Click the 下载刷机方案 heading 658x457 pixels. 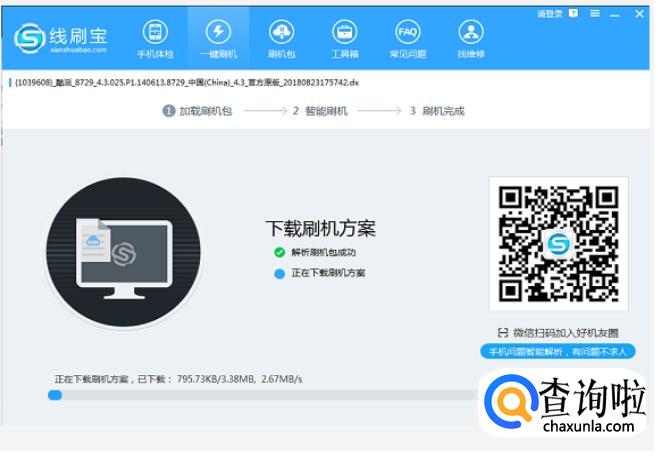point(321,229)
